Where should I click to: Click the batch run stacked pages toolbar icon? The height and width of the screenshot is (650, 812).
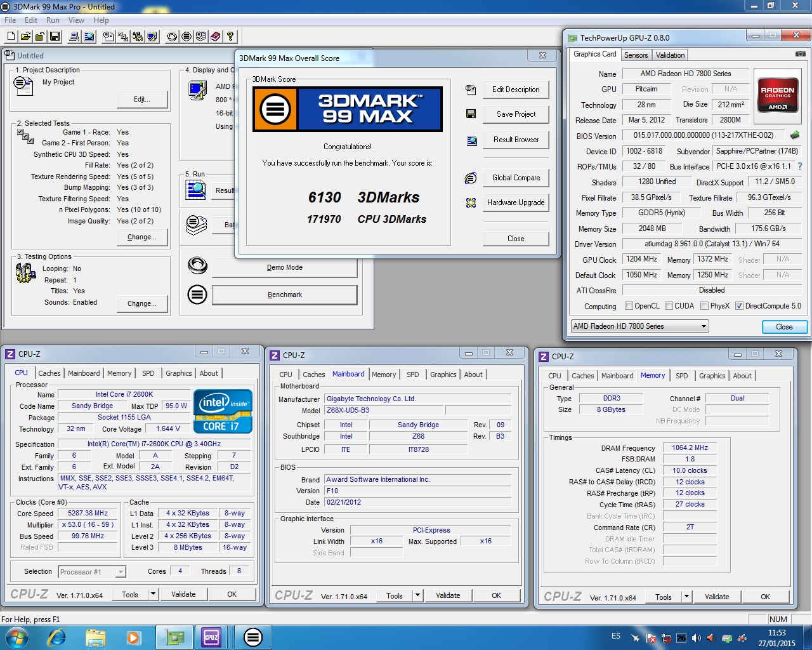[201, 36]
